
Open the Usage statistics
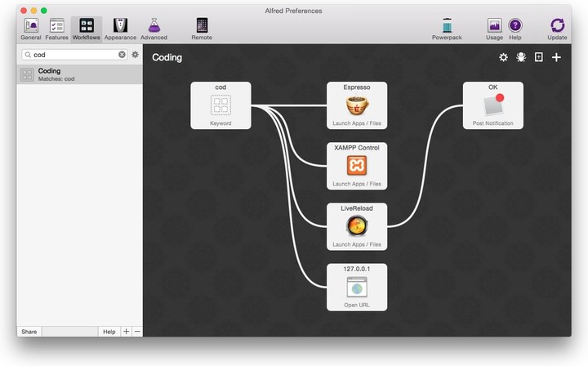(494, 28)
